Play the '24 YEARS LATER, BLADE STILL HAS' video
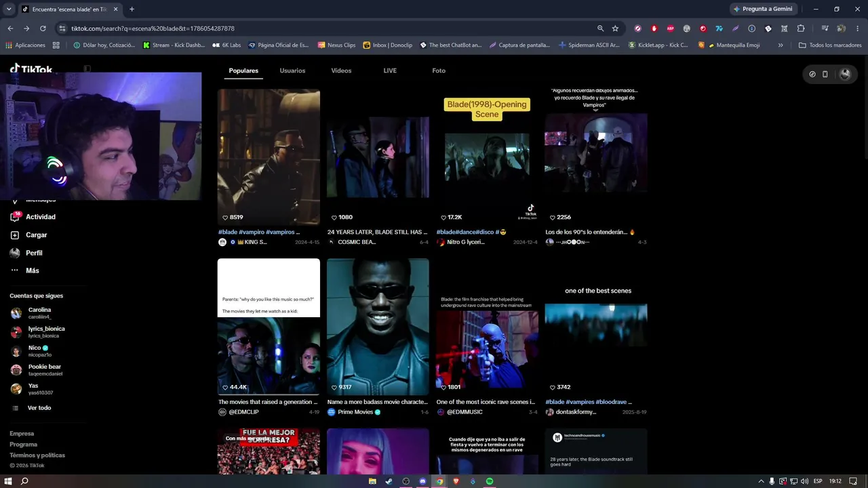The width and height of the screenshot is (868, 488). tap(378, 157)
